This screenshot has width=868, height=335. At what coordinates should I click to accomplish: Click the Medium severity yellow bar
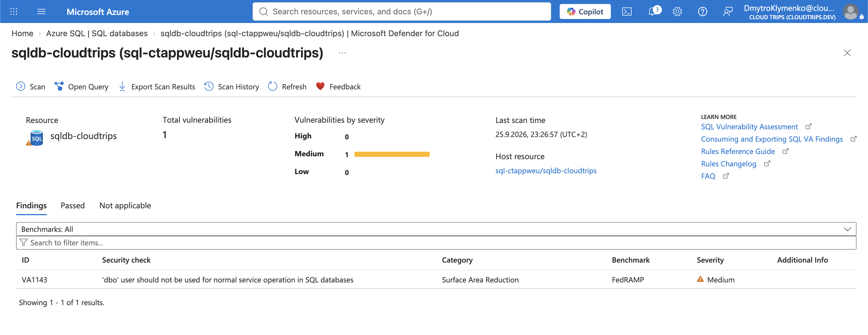pos(392,154)
